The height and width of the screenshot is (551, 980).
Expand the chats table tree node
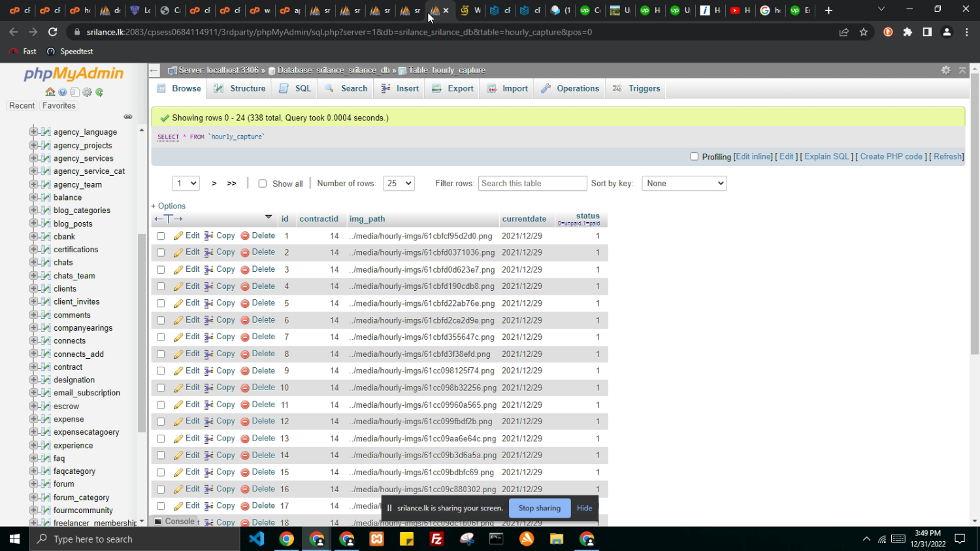coord(33,262)
